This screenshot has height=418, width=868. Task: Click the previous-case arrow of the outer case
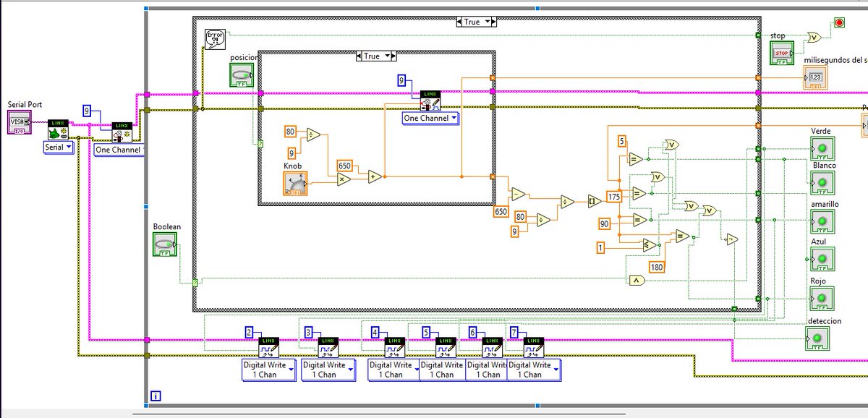tap(459, 22)
